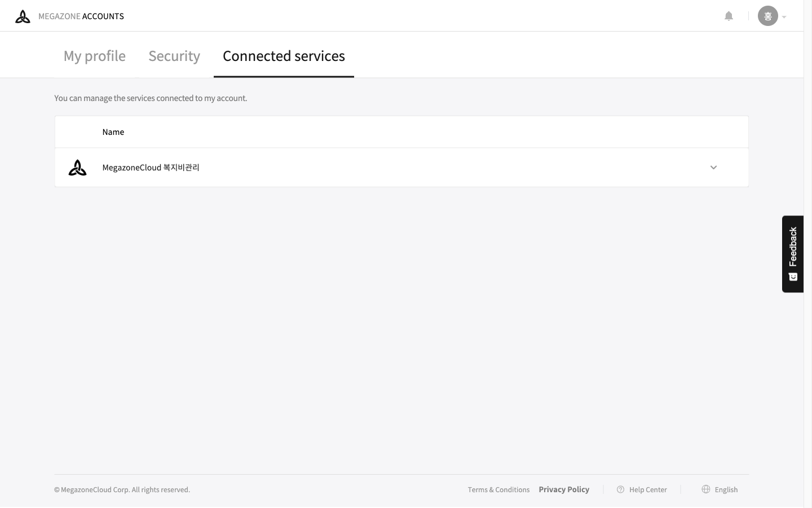Click the smiley icon on Feedback tab
This screenshot has height=508, width=812.
[x=793, y=277]
